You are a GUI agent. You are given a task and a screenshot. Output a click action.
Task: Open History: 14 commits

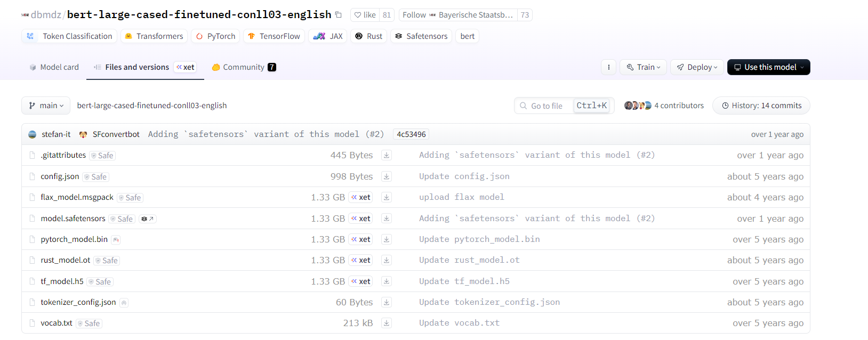coord(761,106)
